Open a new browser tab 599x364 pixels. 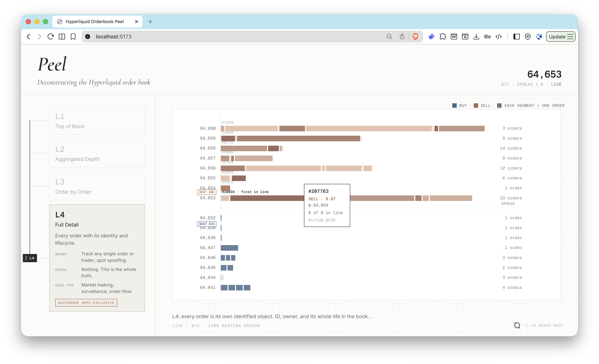pyautogui.click(x=150, y=22)
